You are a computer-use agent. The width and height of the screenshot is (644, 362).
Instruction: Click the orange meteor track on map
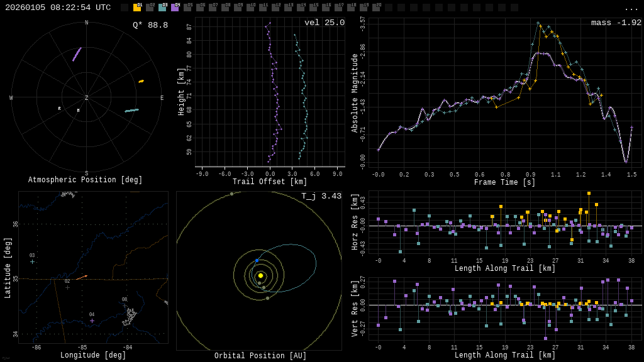(82, 277)
